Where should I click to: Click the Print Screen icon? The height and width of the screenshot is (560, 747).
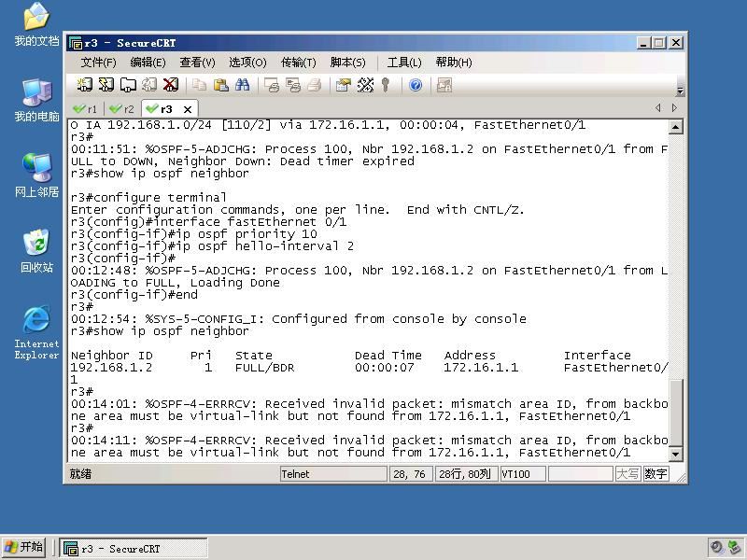[x=272, y=85]
